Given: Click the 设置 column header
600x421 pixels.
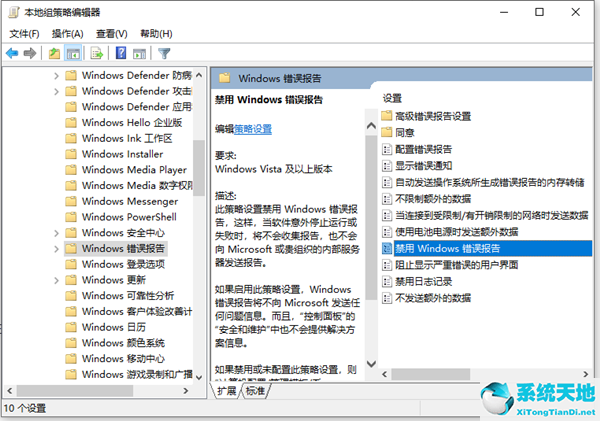Looking at the screenshot, I should (x=392, y=98).
